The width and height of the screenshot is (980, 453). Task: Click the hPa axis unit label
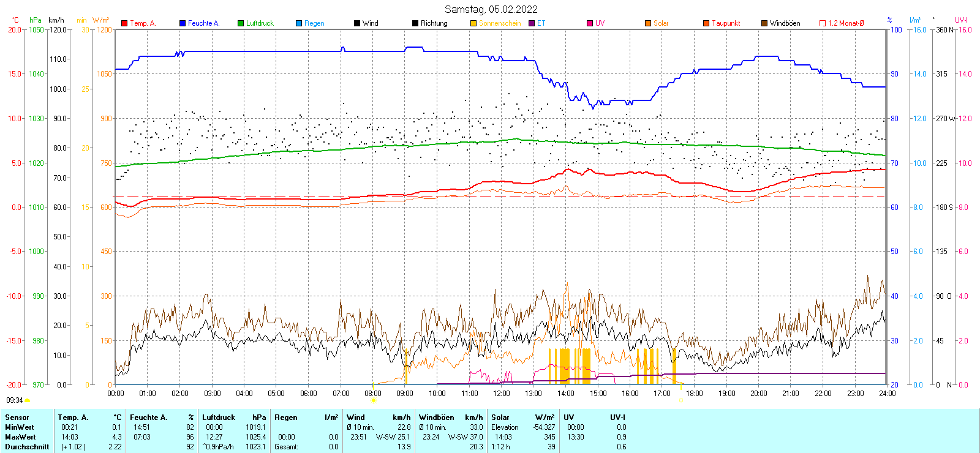tap(36, 20)
